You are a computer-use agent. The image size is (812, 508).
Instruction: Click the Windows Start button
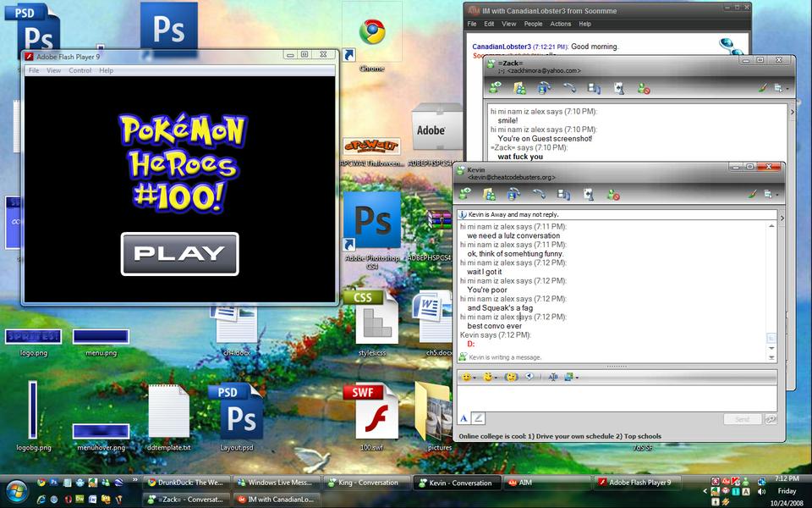tap(17, 491)
